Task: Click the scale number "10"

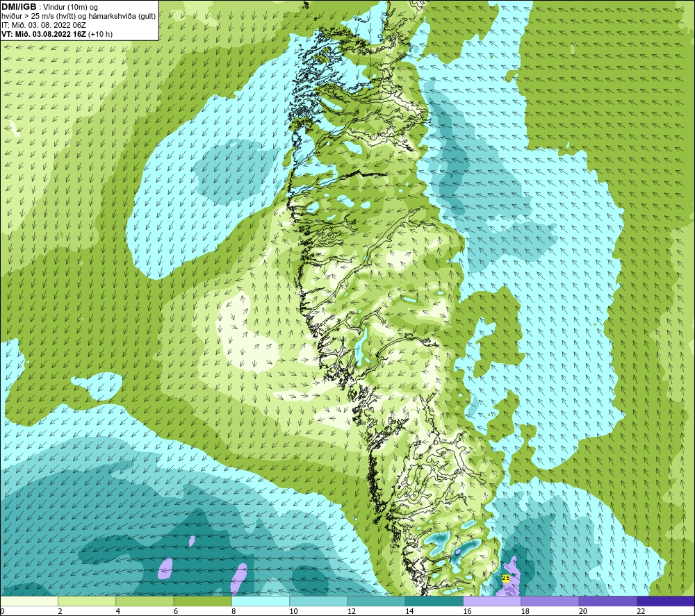Action: click(x=294, y=611)
